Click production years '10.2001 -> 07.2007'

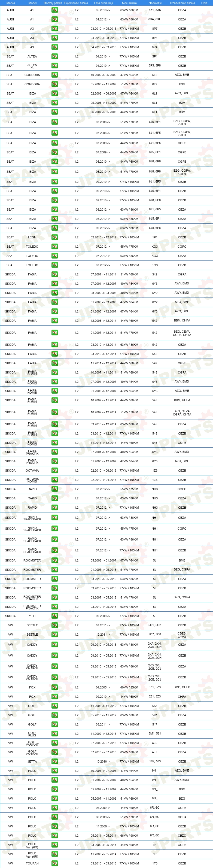[104, 771]
